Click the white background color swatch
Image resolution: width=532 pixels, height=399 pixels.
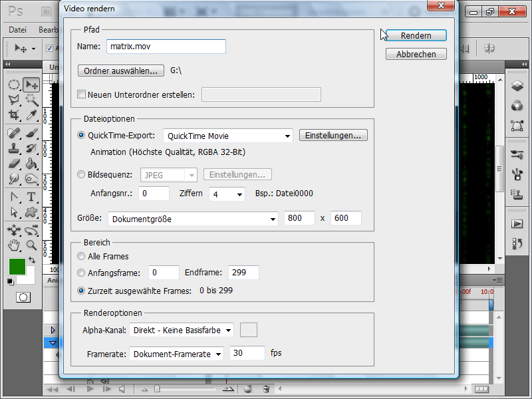[30, 279]
